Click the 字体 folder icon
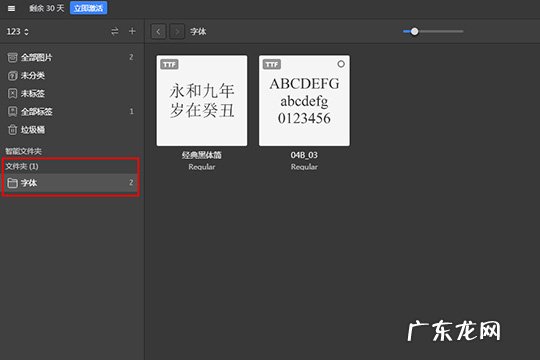 tap(12, 183)
